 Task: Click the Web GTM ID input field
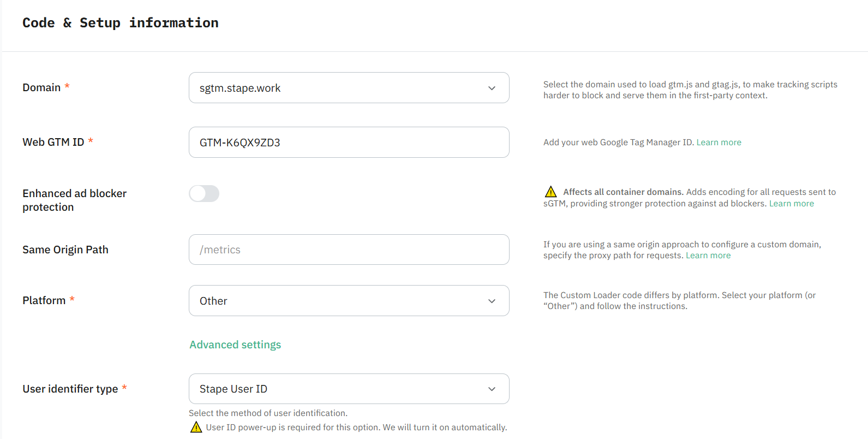click(x=349, y=143)
